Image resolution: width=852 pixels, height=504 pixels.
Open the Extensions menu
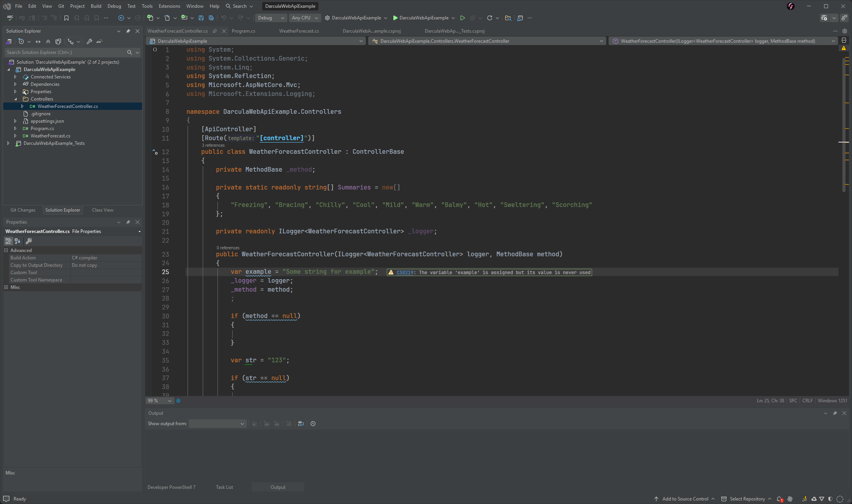point(169,6)
